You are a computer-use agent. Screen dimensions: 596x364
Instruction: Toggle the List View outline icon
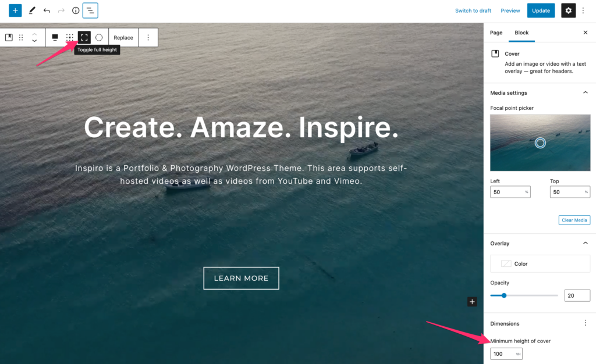tap(90, 10)
